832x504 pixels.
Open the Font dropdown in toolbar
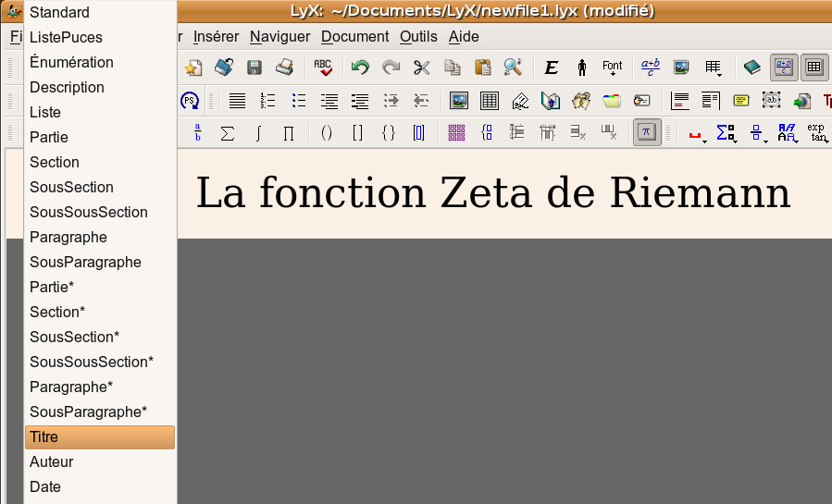(612, 68)
